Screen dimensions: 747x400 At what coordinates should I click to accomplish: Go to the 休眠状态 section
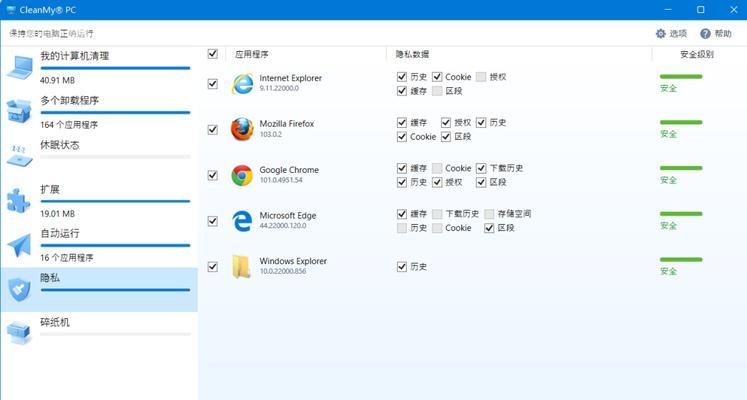point(99,156)
